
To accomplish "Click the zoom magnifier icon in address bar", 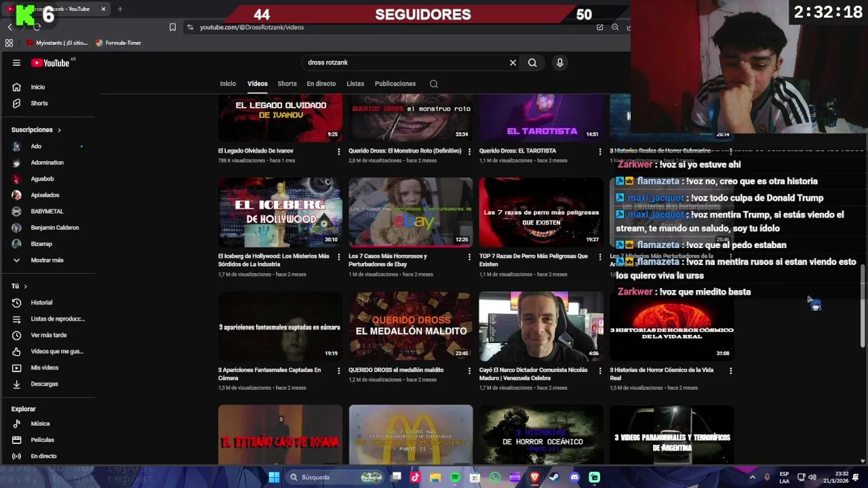I will point(615,27).
